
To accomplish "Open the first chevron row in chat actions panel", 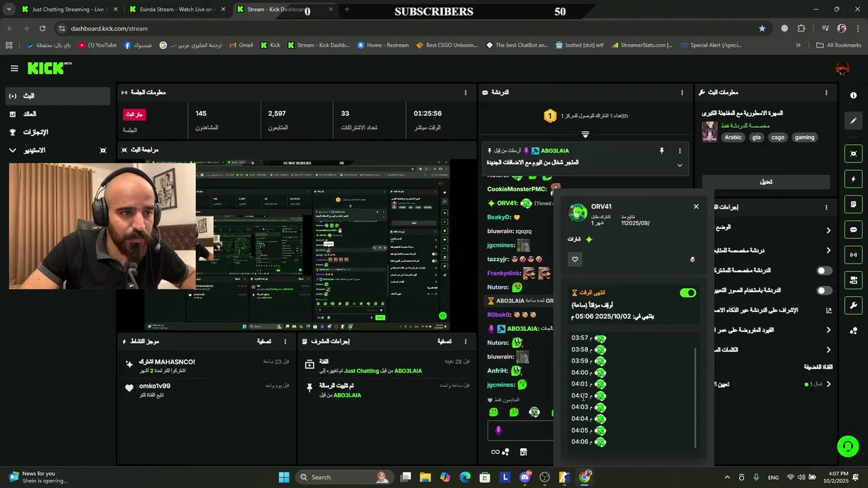I will click(x=828, y=230).
